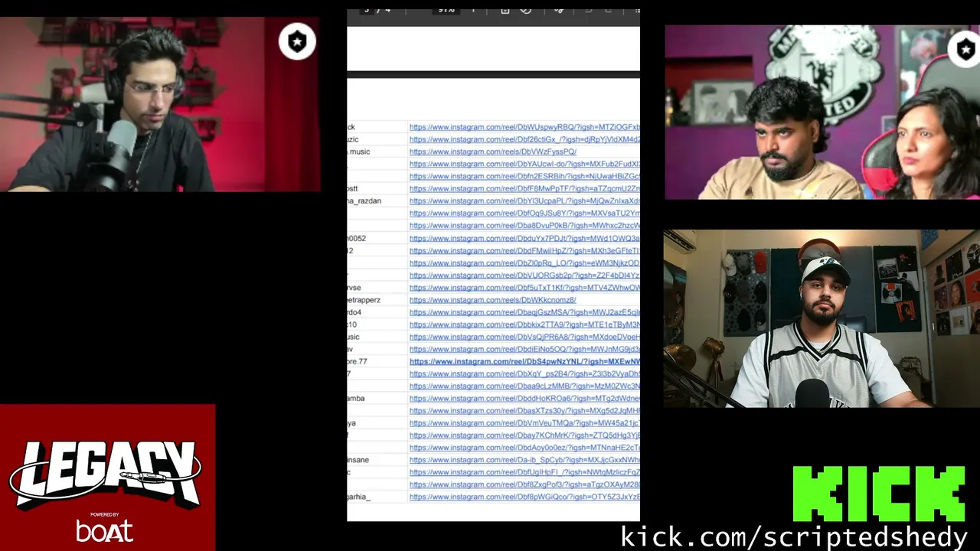Open the Instagram reel link Dbfn2ESRBih
The image size is (980, 551).
click(x=524, y=176)
